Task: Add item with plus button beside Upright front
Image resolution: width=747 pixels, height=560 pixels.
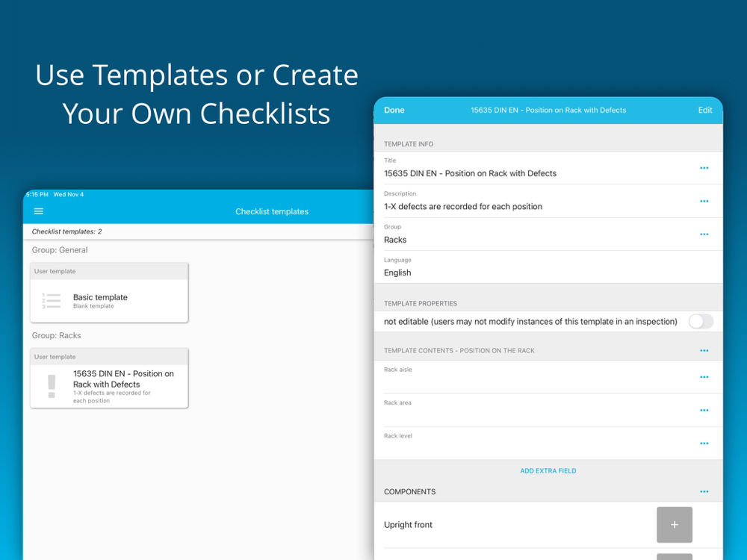Action: [x=674, y=525]
